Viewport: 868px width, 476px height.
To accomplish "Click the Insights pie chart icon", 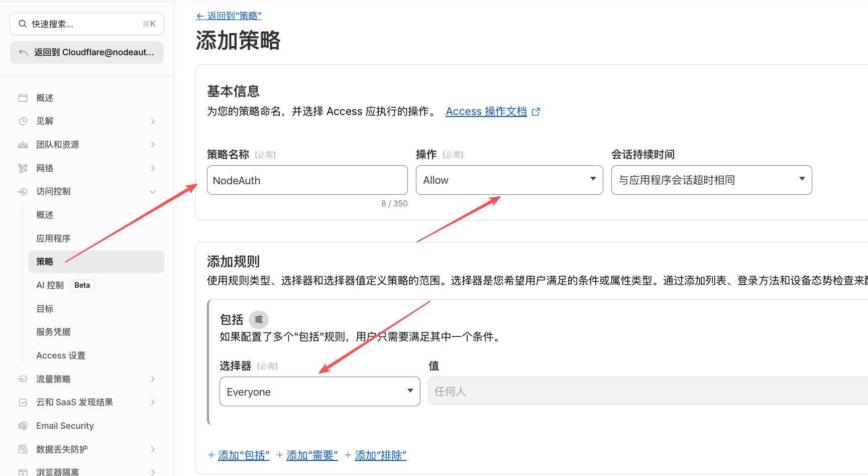I will (x=23, y=121).
